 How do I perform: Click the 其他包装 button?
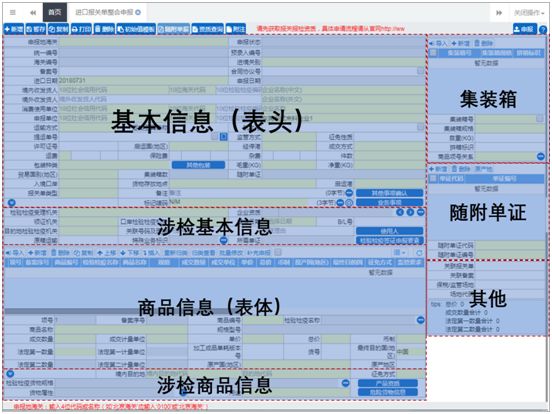pyautogui.click(x=198, y=165)
